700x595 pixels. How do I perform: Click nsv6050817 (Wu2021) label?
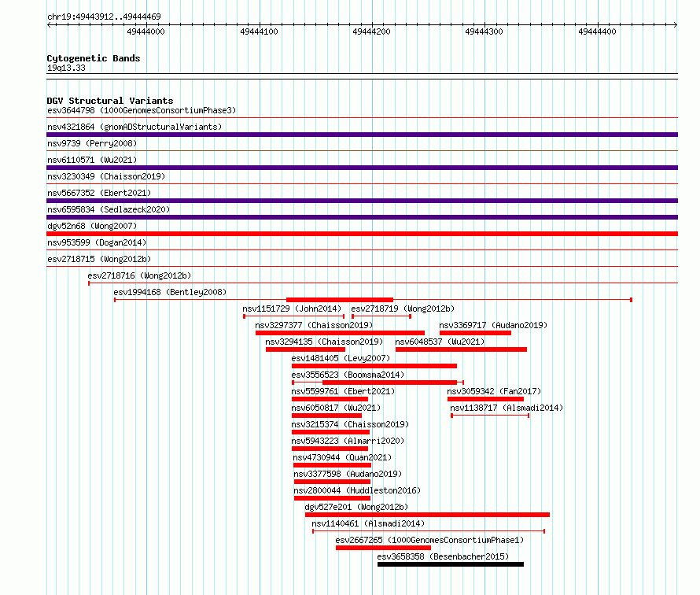click(336, 408)
